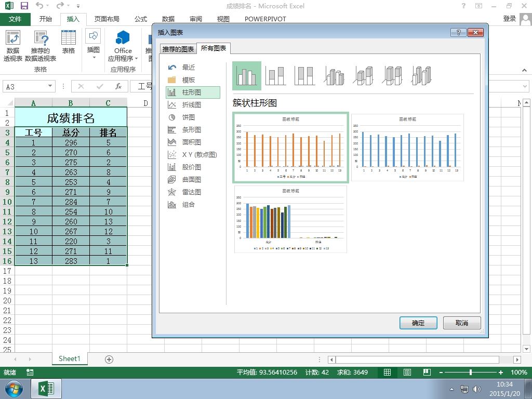Switch to page layout view in status bar

(407, 373)
